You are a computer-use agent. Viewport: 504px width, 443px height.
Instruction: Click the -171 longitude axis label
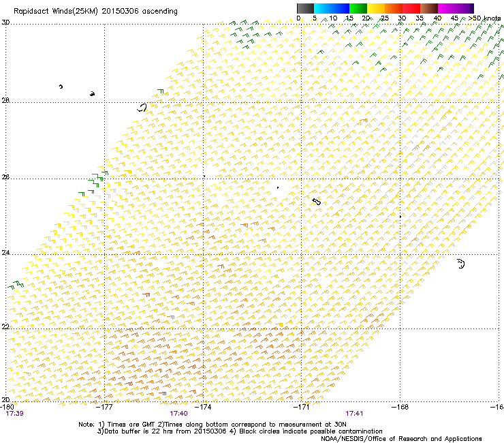[x=302, y=407]
